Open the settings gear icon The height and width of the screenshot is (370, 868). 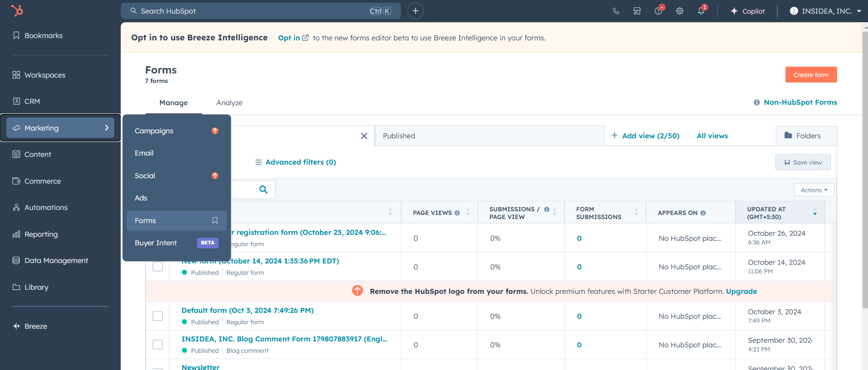pyautogui.click(x=680, y=11)
